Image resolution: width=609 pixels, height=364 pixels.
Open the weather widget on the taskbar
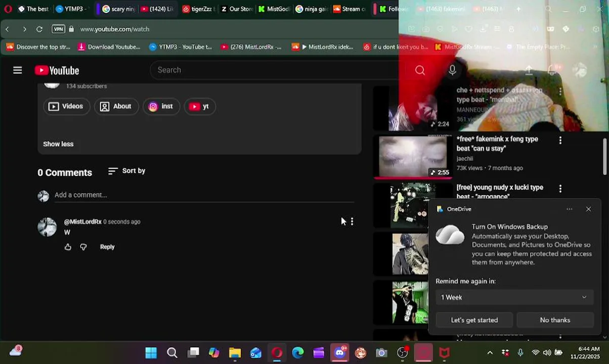(x=16, y=351)
